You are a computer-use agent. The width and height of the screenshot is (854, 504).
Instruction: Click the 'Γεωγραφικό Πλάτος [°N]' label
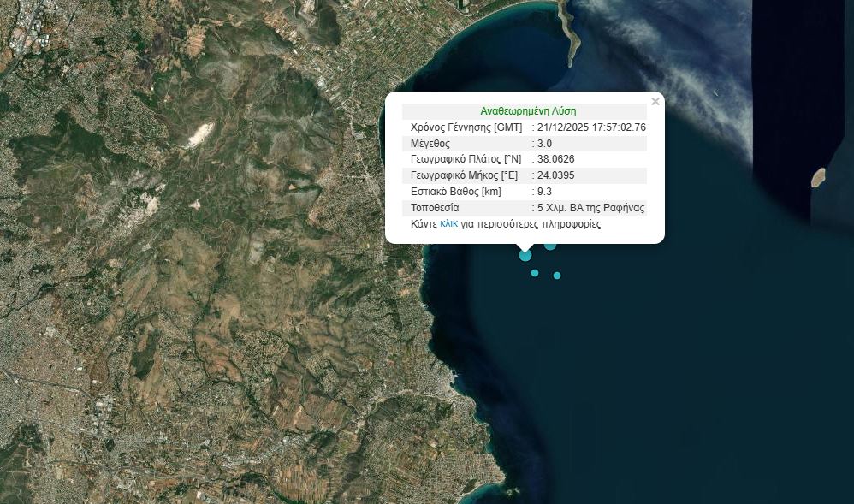[466, 159]
